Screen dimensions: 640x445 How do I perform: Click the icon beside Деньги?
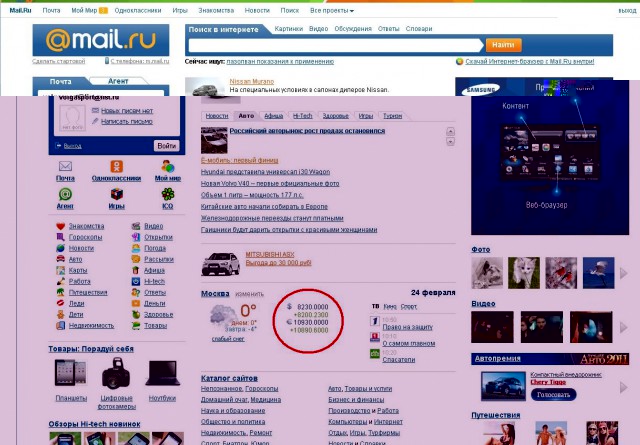tap(136, 303)
